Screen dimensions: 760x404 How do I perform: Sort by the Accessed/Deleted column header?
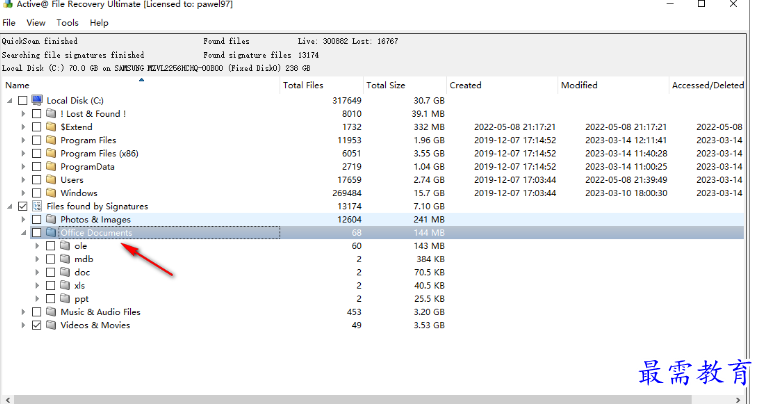point(708,85)
